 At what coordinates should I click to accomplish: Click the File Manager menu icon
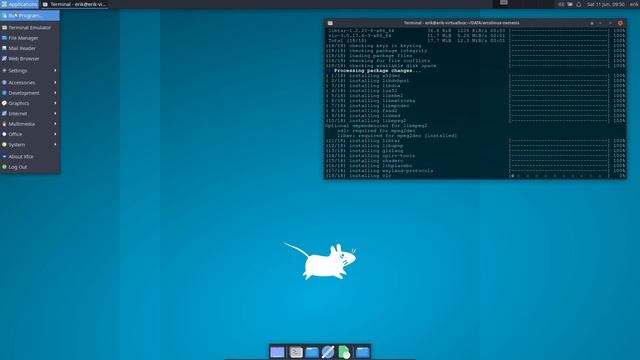4,38
